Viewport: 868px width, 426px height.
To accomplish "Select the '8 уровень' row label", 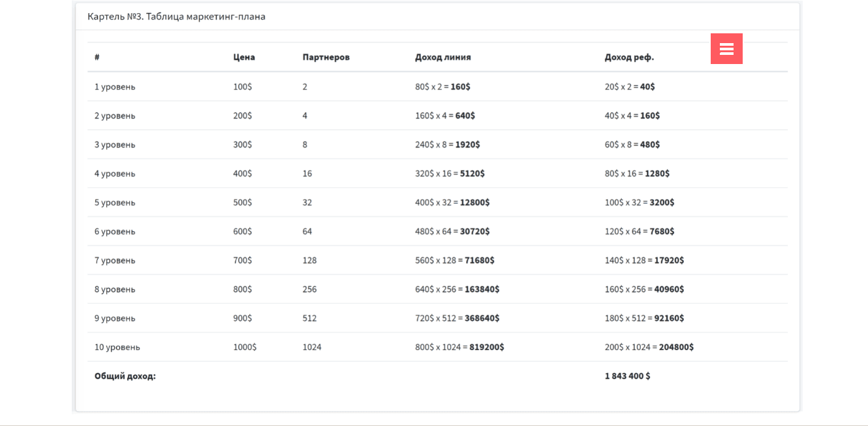I will pyautogui.click(x=115, y=289).
